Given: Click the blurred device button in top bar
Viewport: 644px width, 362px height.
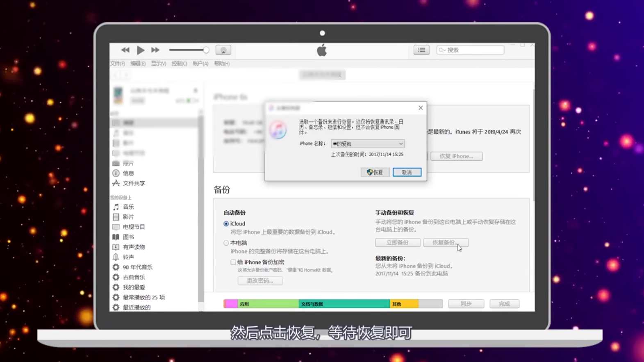Looking at the screenshot, I should tap(322, 75).
